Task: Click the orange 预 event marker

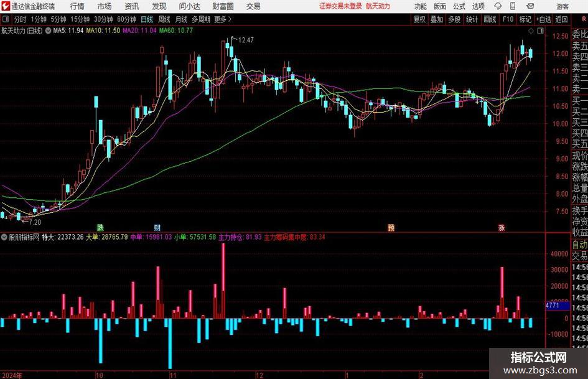Action: [x=391, y=227]
